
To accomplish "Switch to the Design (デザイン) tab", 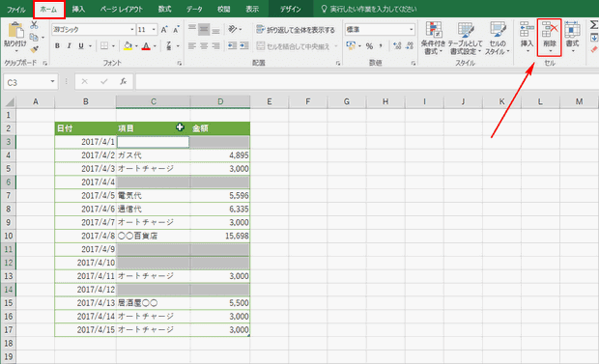I will [291, 9].
